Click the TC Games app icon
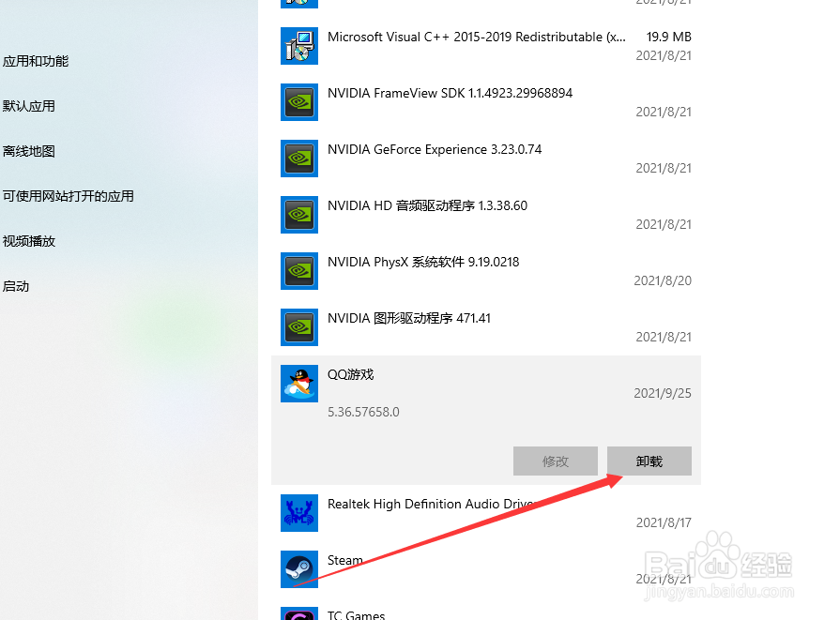The image size is (840, 620). [299, 613]
